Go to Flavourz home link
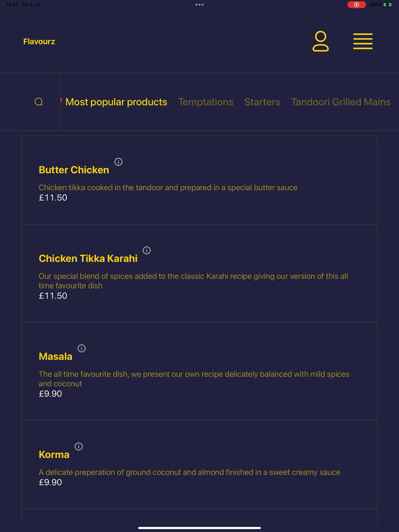This screenshot has height=532, width=399. pyautogui.click(x=39, y=41)
